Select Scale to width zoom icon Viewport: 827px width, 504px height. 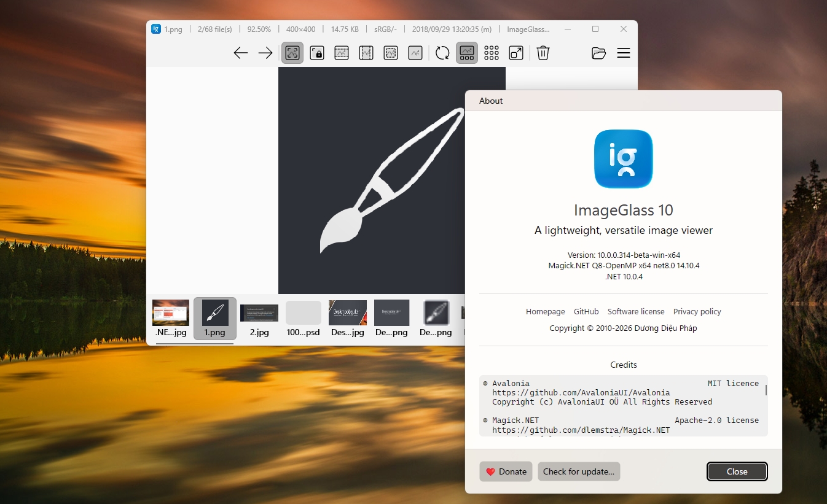(342, 53)
